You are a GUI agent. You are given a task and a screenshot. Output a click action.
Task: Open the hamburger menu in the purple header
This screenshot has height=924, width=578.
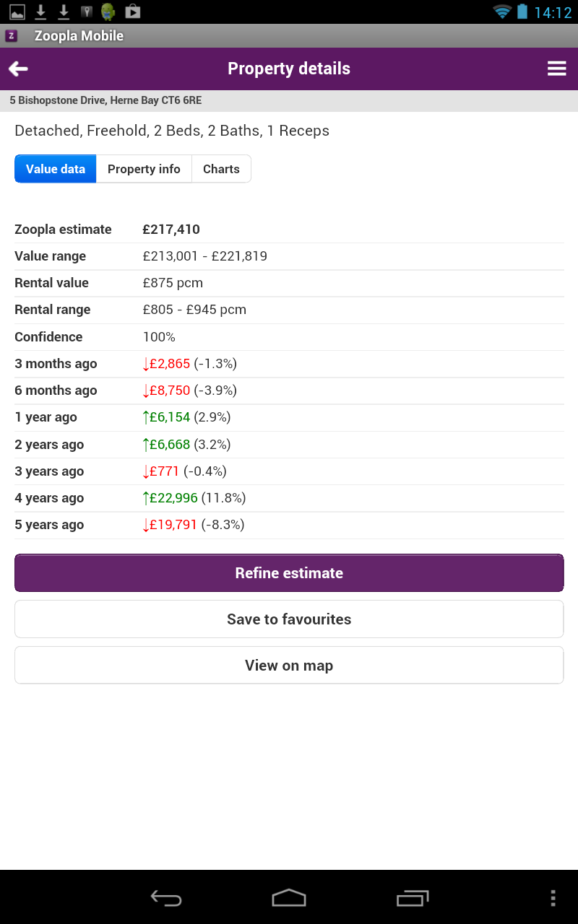(556, 68)
